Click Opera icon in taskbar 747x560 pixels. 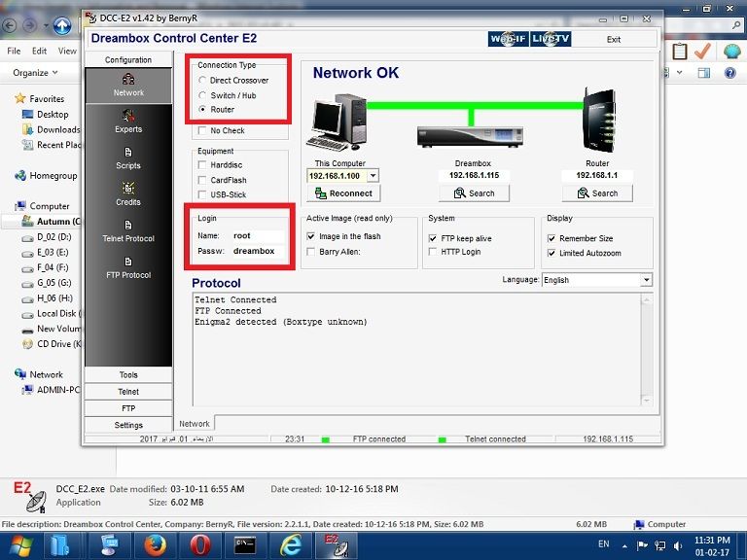tap(200, 545)
